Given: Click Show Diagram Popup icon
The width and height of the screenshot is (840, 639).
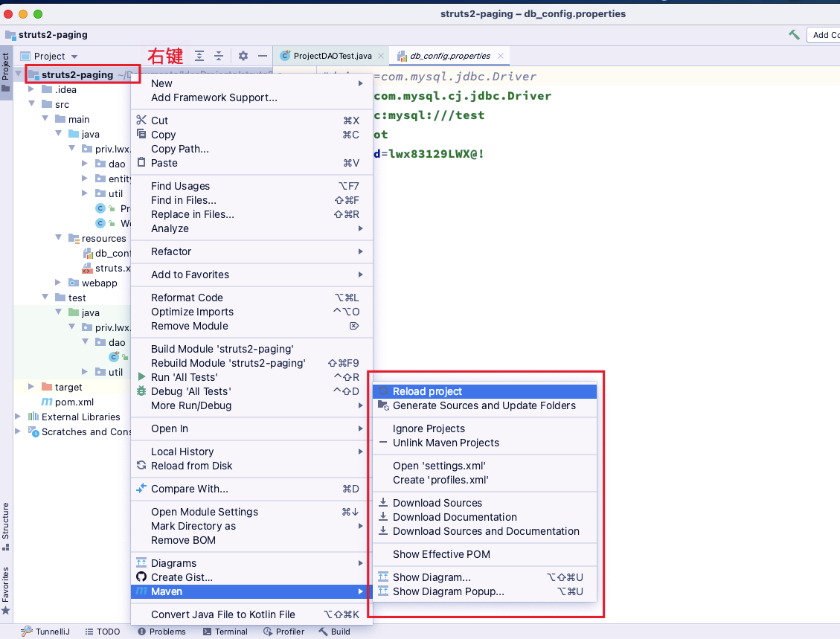Looking at the screenshot, I should [383, 591].
